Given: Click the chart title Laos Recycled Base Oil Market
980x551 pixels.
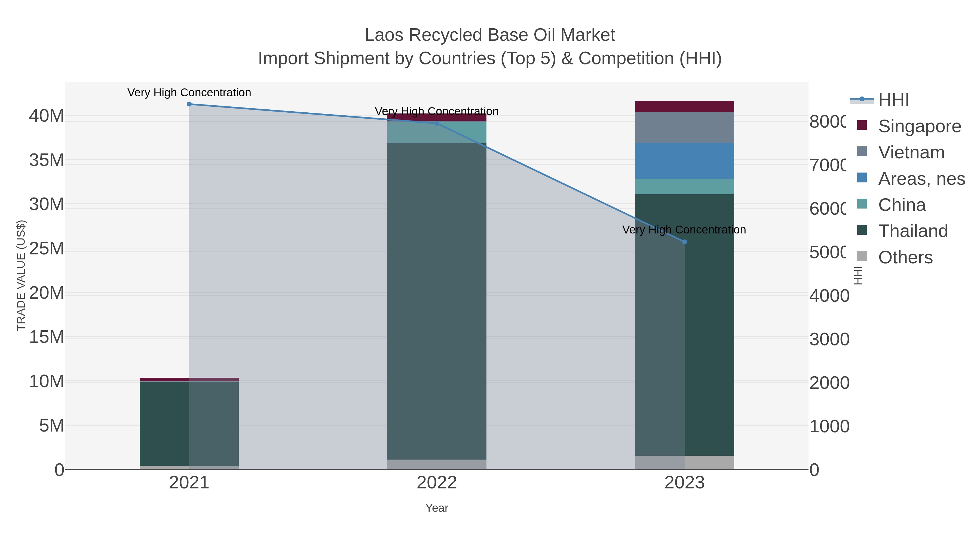Looking at the screenshot, I should pos(490,35).
